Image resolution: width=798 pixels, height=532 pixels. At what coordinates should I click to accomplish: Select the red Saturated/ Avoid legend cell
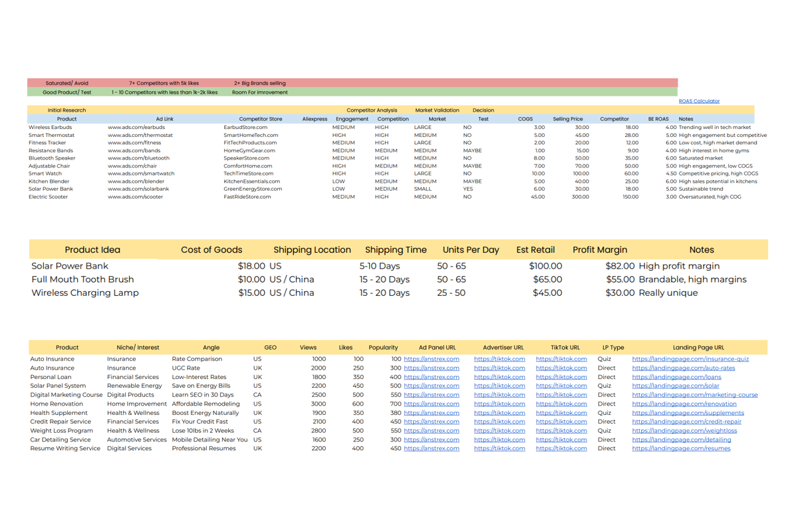tap(66, 83)
